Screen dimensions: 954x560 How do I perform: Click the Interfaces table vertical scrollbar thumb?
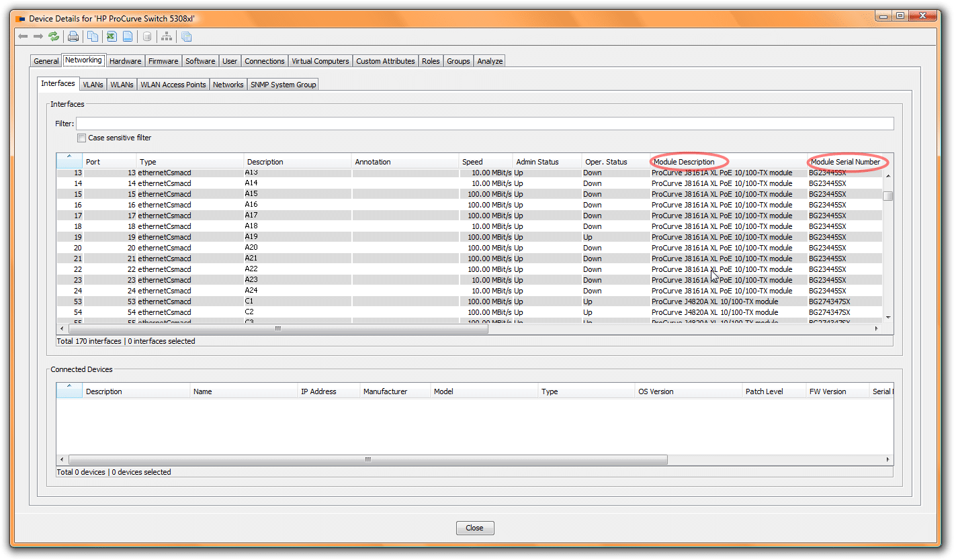[887, 196]
